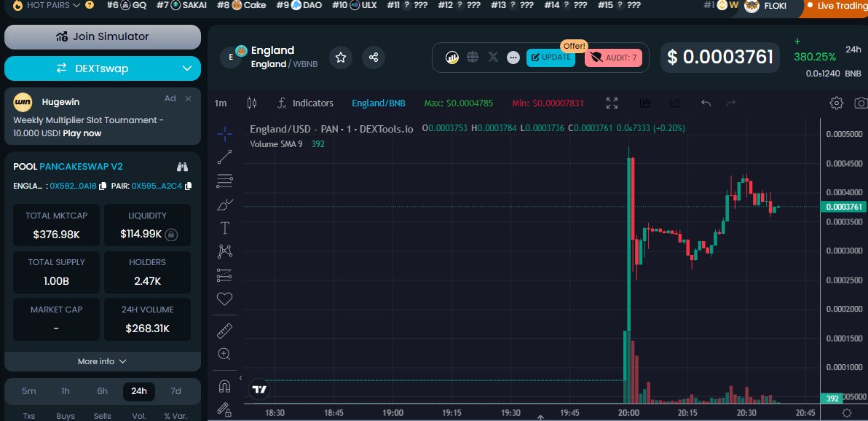Open chart settings gear
868x421 pixels.
(837, 103)
